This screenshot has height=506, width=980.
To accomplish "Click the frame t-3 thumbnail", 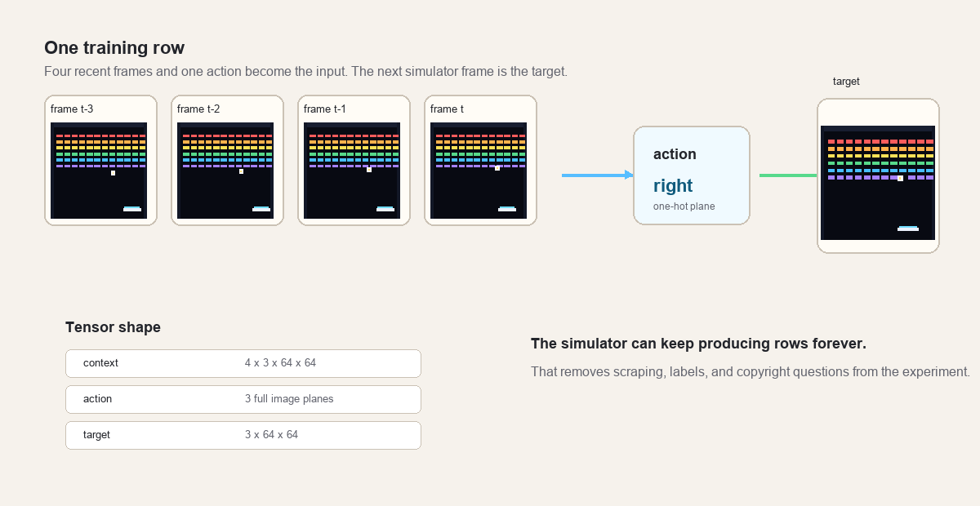I will click(99, 171).
